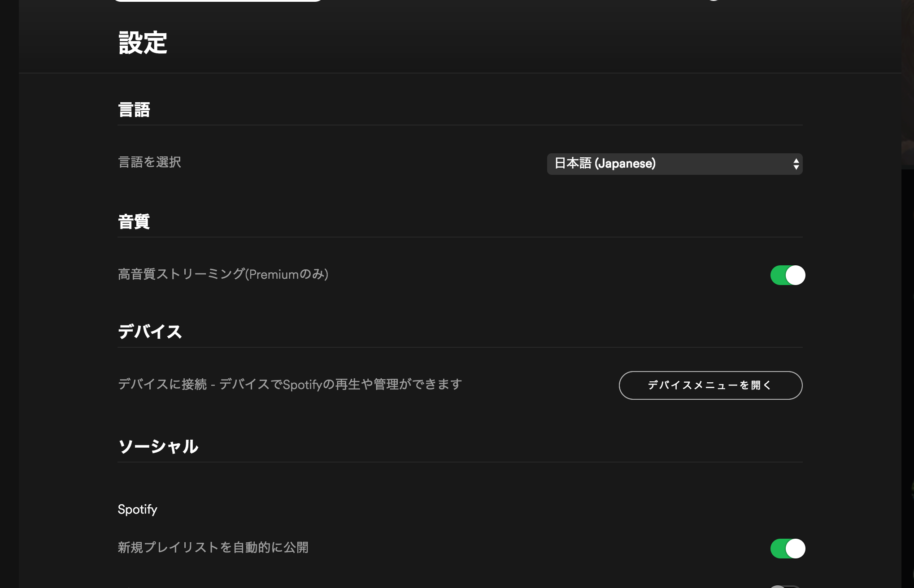Click the Spotify subsection label

tap(137, 510)
